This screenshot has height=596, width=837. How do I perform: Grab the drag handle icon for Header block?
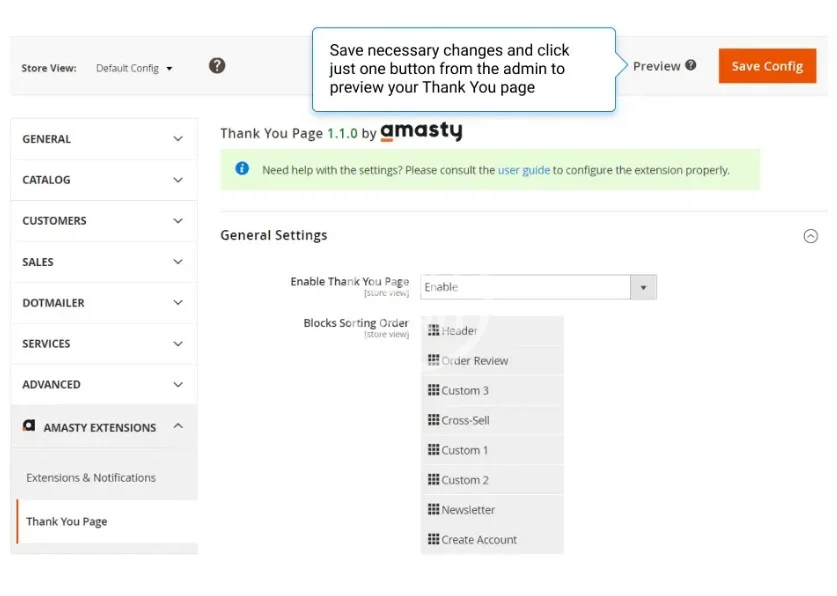click(433, 330)
